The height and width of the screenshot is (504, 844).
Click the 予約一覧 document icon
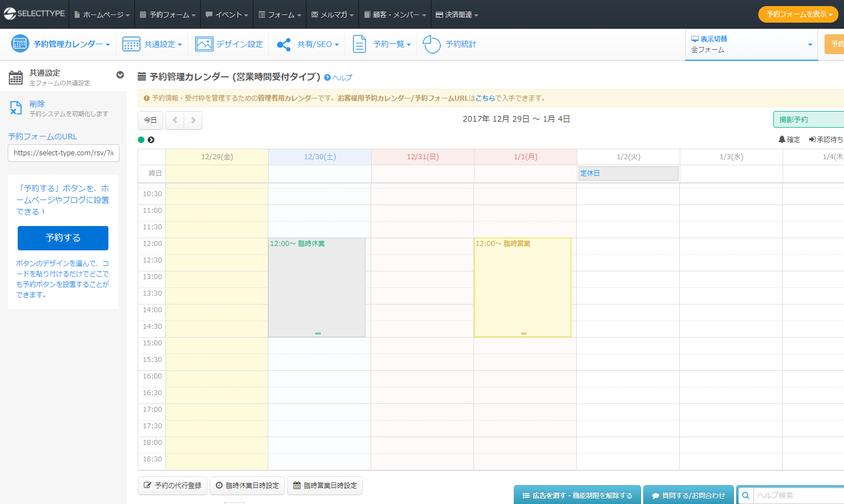[x=360, y=44]
